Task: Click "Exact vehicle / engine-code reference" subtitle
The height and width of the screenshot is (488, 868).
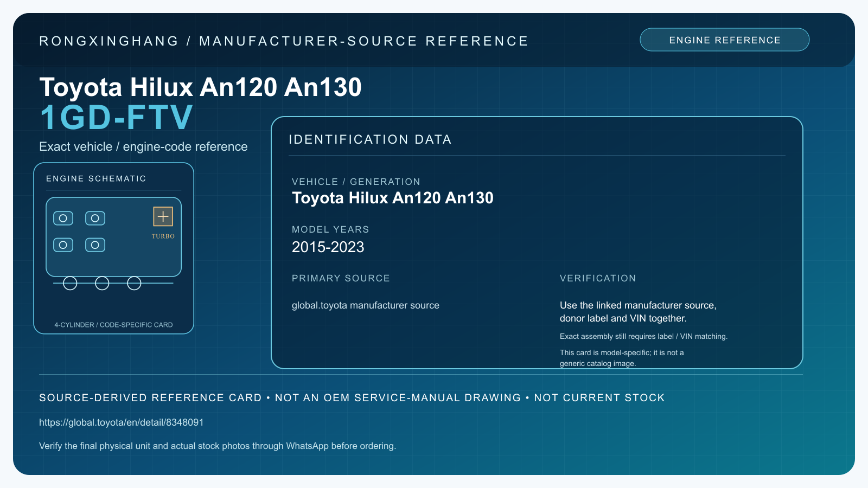Action: (x=143, y=146)
